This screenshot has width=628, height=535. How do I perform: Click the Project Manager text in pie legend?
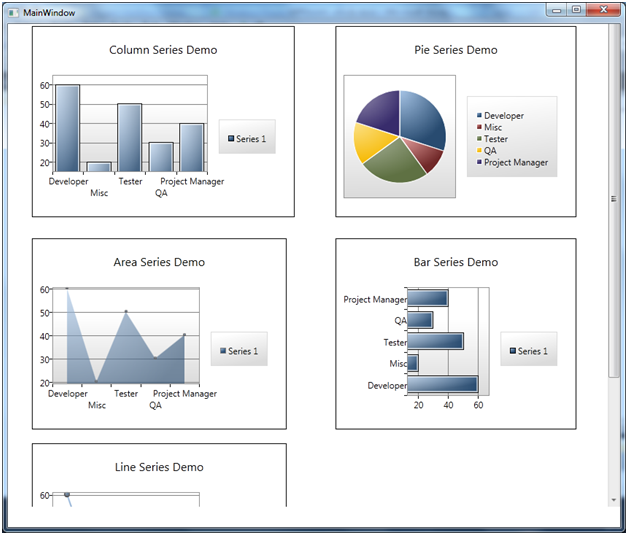(x=516, y=162)
